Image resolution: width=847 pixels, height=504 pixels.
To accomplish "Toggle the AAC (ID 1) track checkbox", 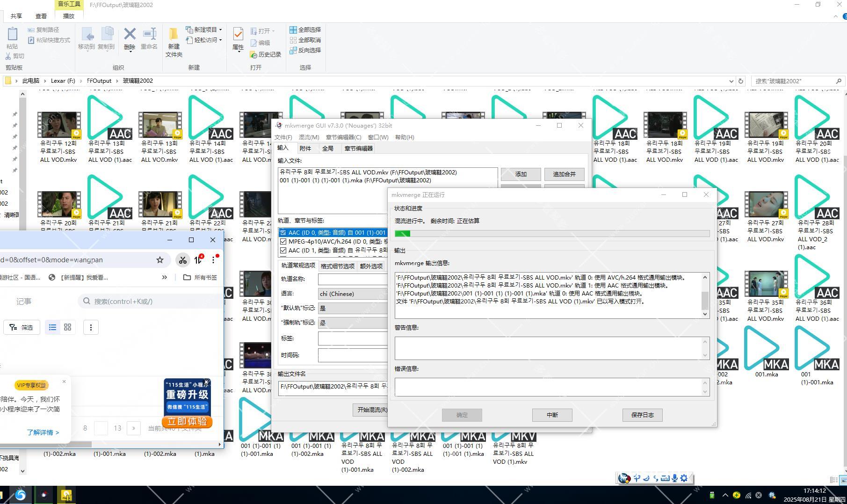I will [x=283, y=251].
